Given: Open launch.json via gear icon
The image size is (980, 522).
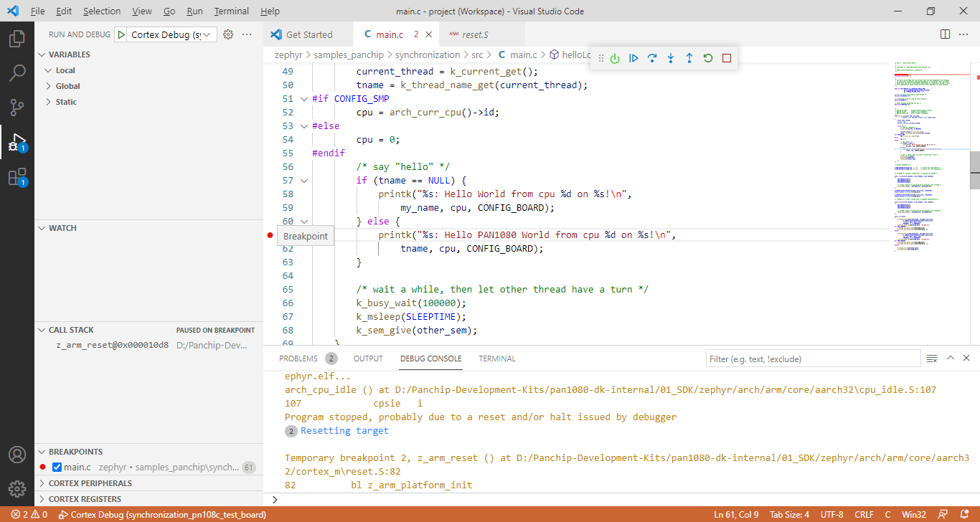Looking at the screenshot, I should [228, 34].
